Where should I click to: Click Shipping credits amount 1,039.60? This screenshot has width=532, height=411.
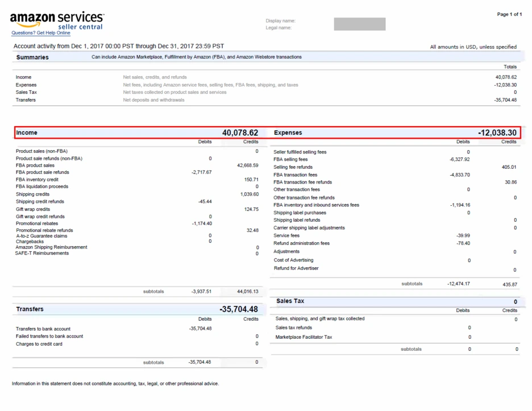point(250,194)
